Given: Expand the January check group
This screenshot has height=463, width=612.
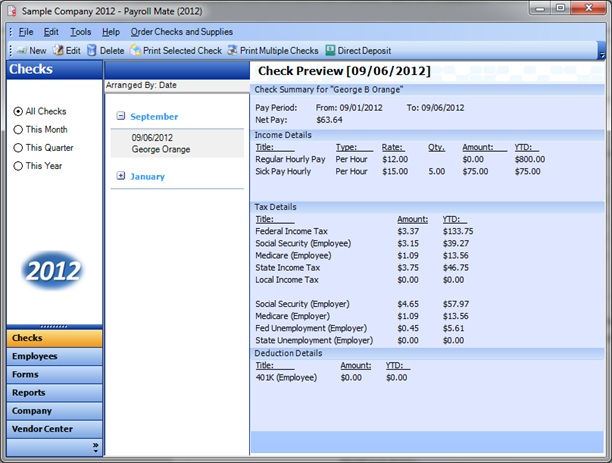Looking at the screenshot, I should click(121, 177).
